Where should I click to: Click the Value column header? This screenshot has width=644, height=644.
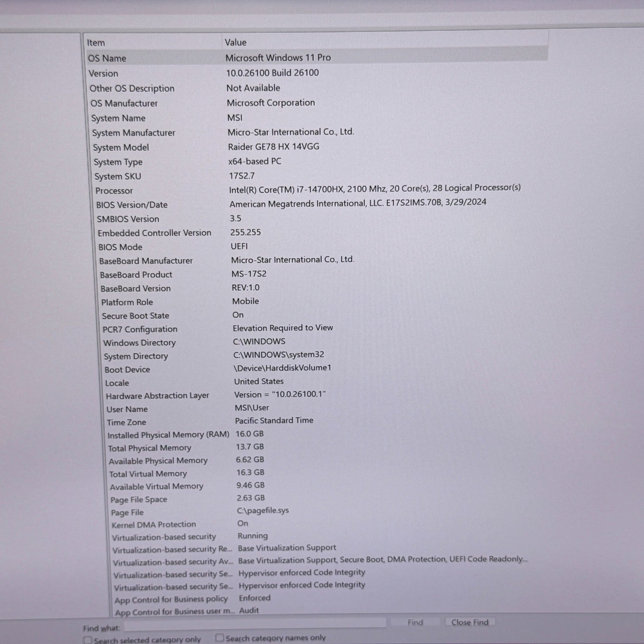pyautogui.click(x=236, y=43)
